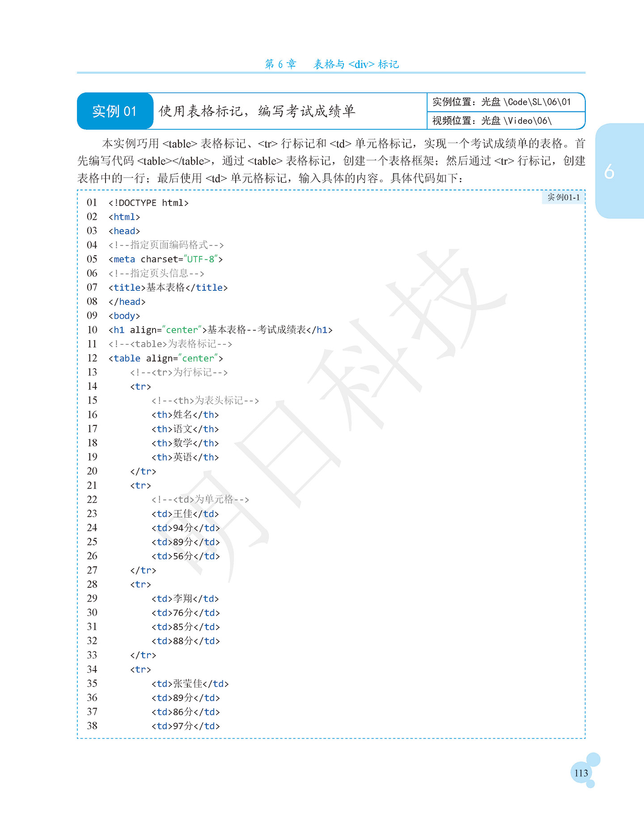Click the line number "22" in the listing
The image size is (644, 820).
92,500
